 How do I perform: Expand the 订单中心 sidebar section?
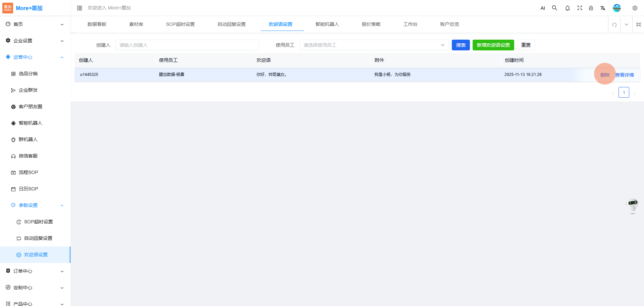(35, 271)
